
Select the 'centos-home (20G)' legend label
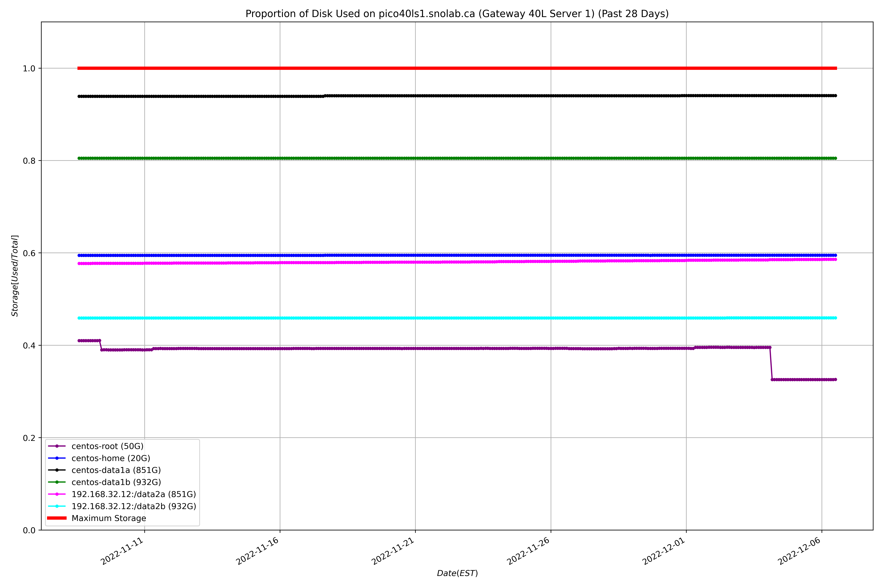tap(111, 458)
